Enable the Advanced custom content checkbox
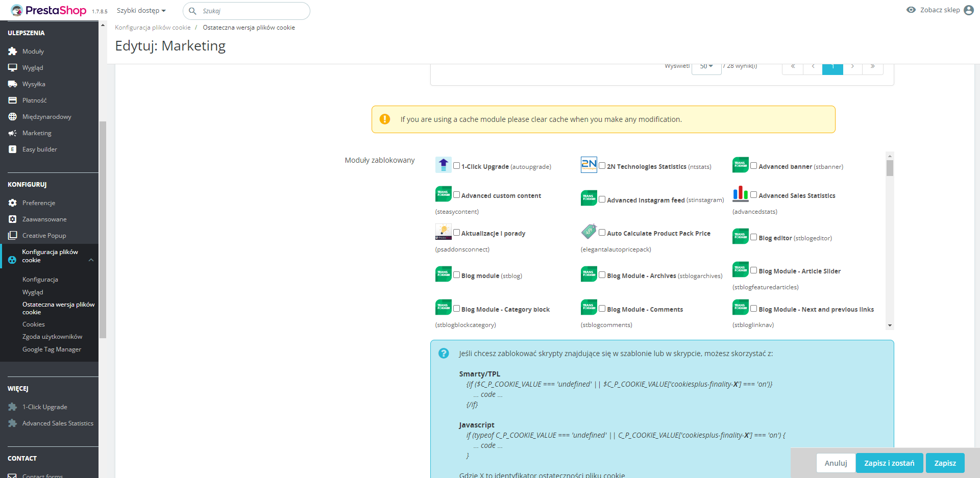Image resolution: width=980 pixels, height=478 pixels. pos(457,195)
